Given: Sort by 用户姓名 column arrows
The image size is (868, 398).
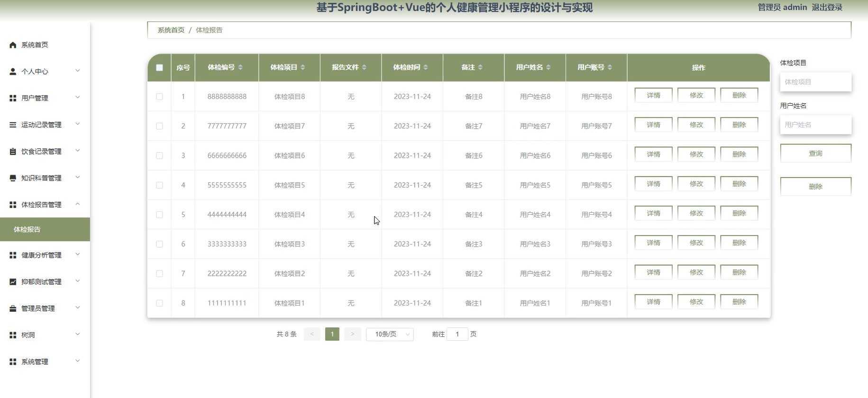Looking at the screenshot, I should [548, 67].
